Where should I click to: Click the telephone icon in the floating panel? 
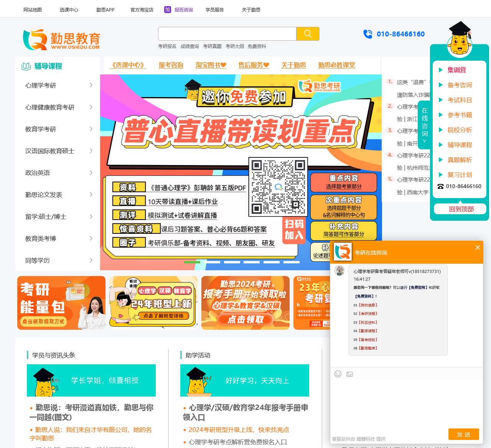(x=440, y=187)
